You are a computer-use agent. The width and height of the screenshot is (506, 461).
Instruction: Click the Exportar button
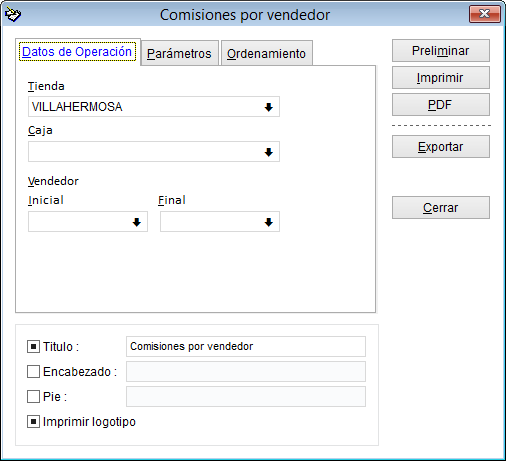point(441,147)
